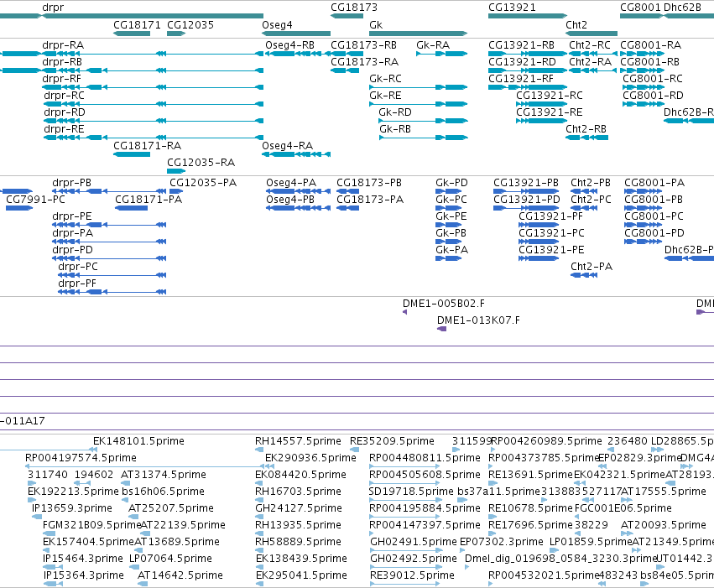
Task: Select the CG18173 gene feature label
Action: 354,8
